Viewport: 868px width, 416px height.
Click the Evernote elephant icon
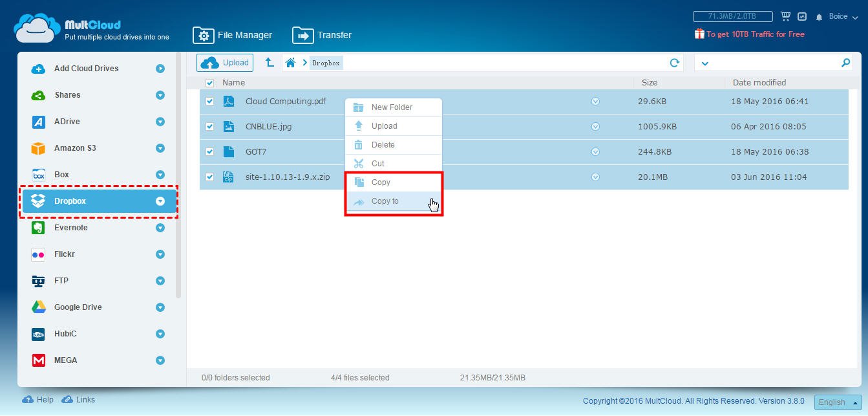[x=38, y=228]
